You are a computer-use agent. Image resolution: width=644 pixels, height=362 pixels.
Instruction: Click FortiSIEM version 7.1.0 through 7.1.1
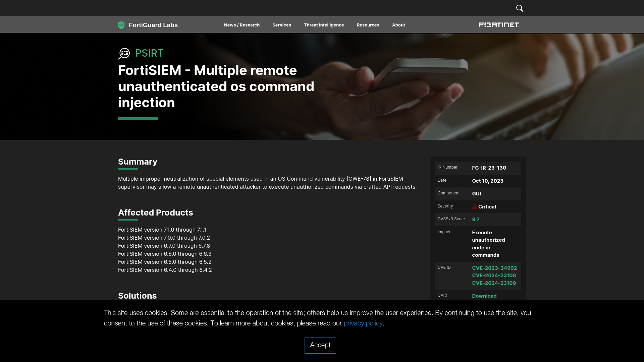(x=162, y=230)
